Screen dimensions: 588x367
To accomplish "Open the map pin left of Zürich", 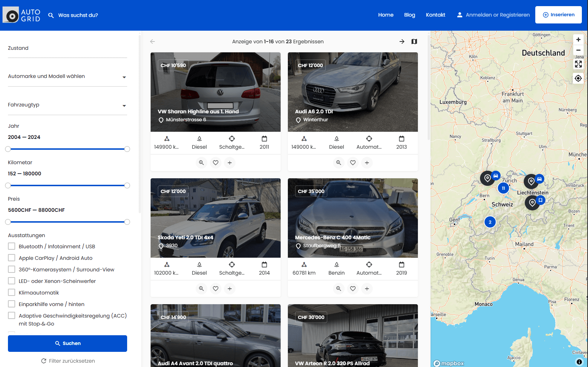I will coord(488,178).
